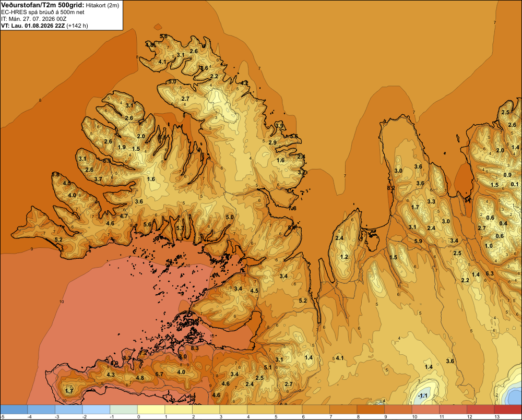This screenshot has width=522, height=420.
Task: Select the dark orange swatch between 8 and 9
Action: click(371, 410)
